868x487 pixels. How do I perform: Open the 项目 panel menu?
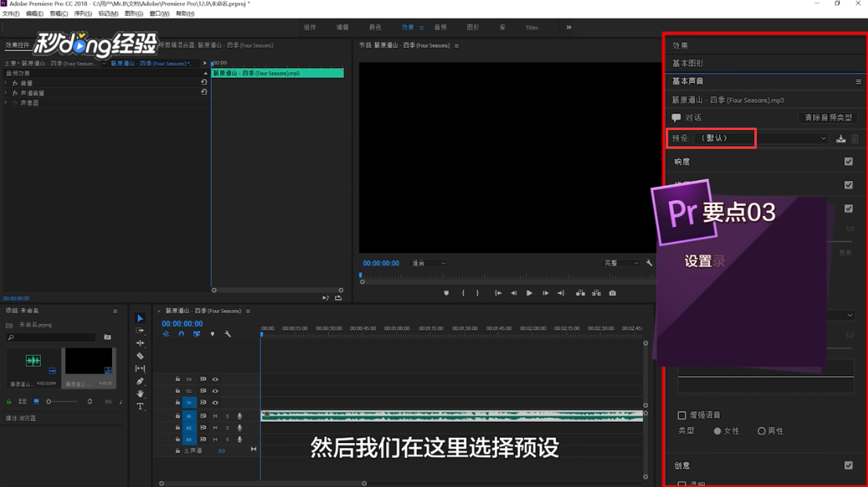click(115, 311)
